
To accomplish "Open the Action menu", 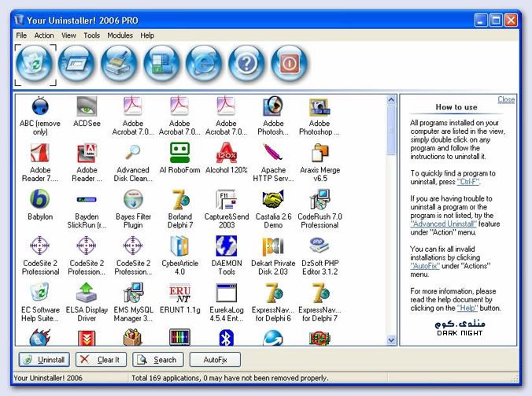I will click(44, 35).
